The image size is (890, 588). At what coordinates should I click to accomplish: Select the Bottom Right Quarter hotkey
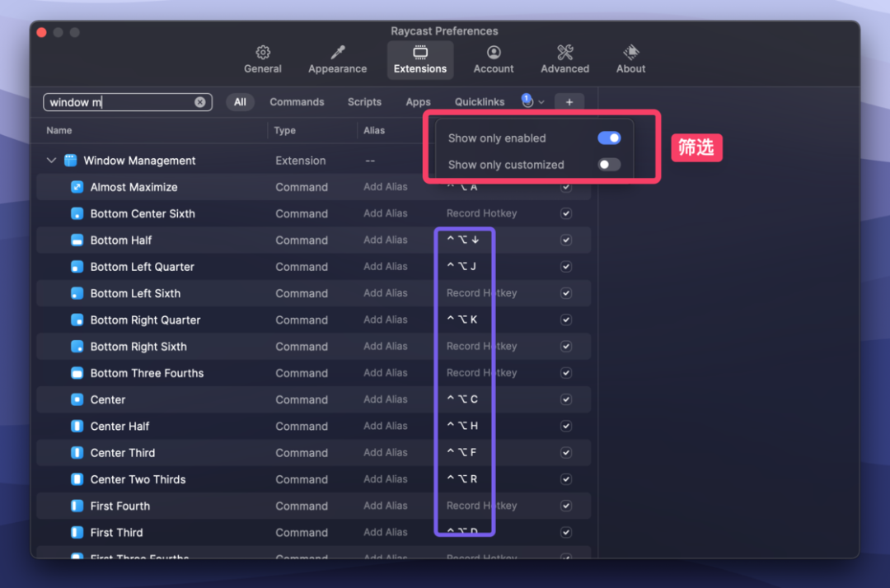(462, 320)
